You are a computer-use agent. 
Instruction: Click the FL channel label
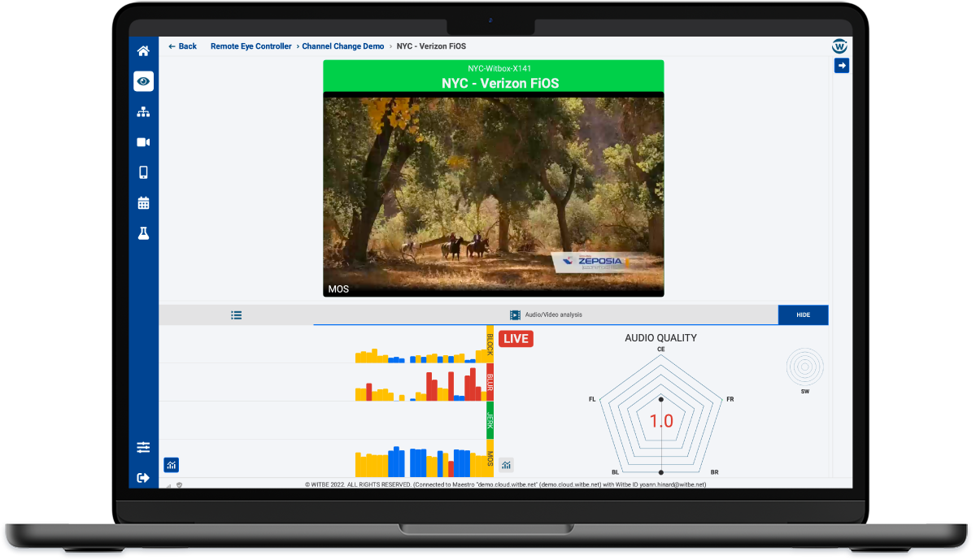(592, 399)
